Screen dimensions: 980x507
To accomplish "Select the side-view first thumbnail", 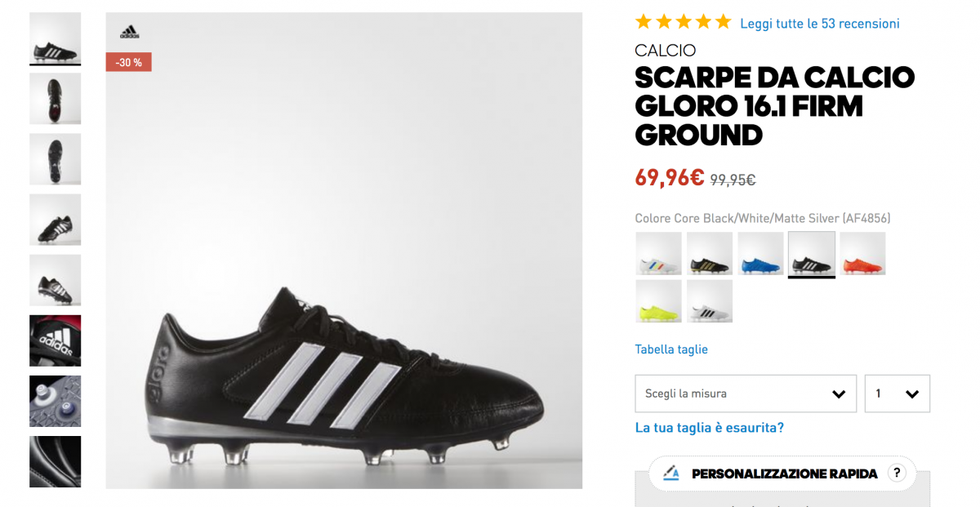I will pos(56,38).
